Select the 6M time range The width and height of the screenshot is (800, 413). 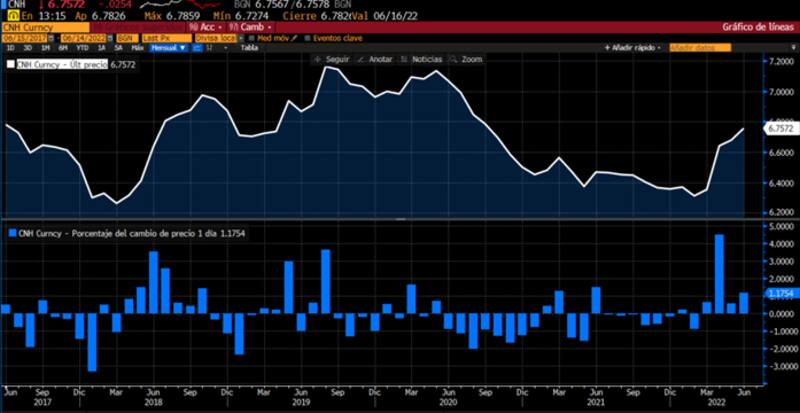point(62,47)
